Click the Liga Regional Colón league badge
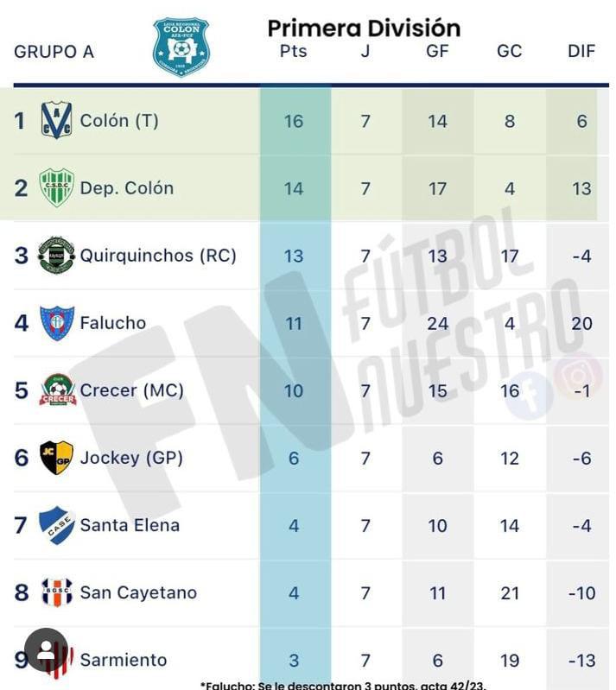The width and height of the screenshot is (616, 690). pyautogui.click(x=181, y=46)
